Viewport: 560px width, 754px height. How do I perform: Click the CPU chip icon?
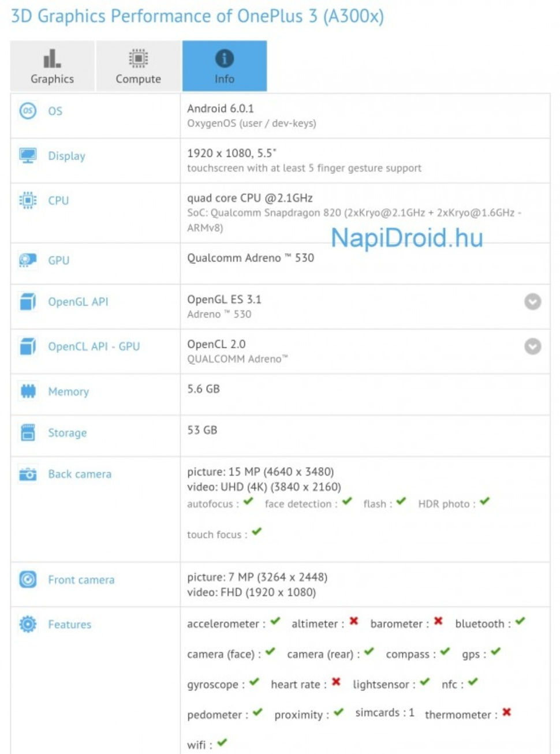point(28,200)
